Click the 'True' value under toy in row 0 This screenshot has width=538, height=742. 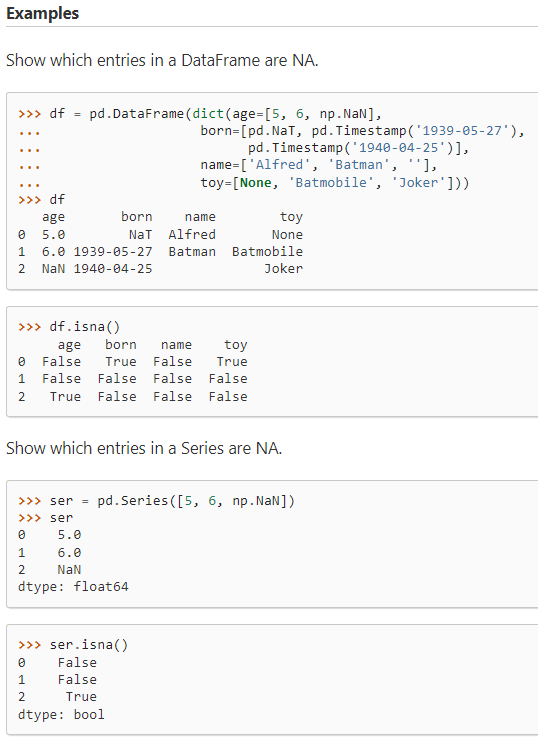(x=232, y=362)
